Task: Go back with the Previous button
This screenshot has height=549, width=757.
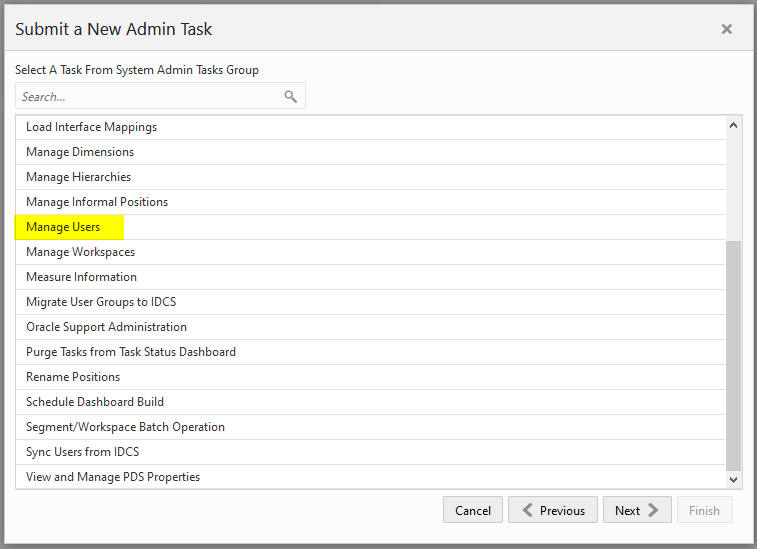Action: [553, 510]
